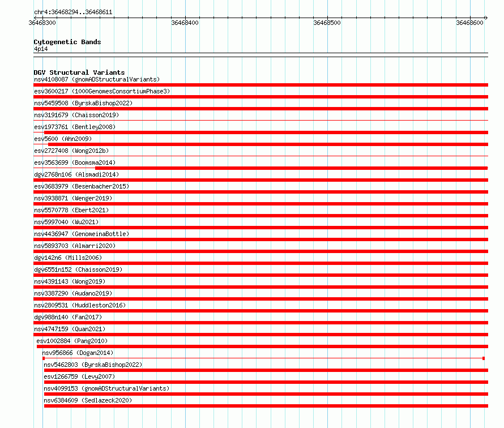The height and width of the screenshot is (428, 504).
Task: Select the esv5600 (Ahn2009) variant
Action: pos(63,139)
